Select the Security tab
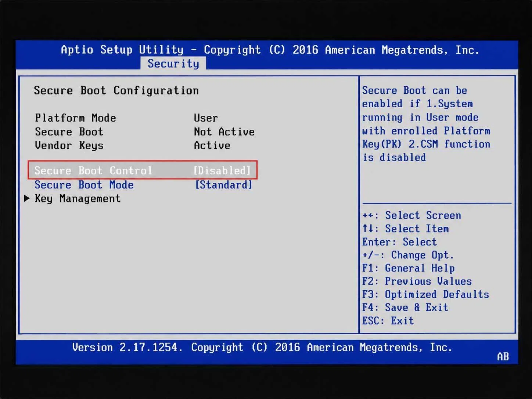The height and width of the screenshot is (399, 532). click(173, 64)
